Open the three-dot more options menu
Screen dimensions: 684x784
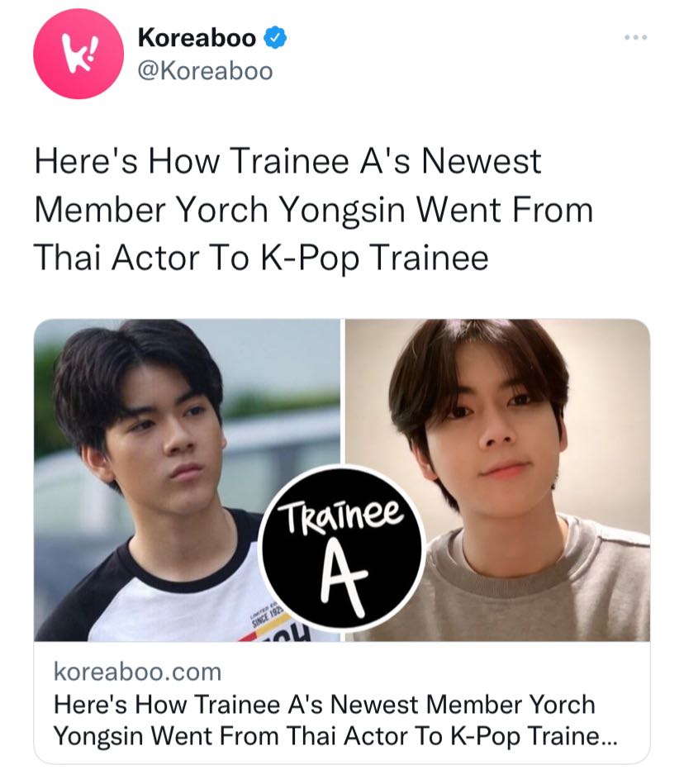[x=635, y=37]
